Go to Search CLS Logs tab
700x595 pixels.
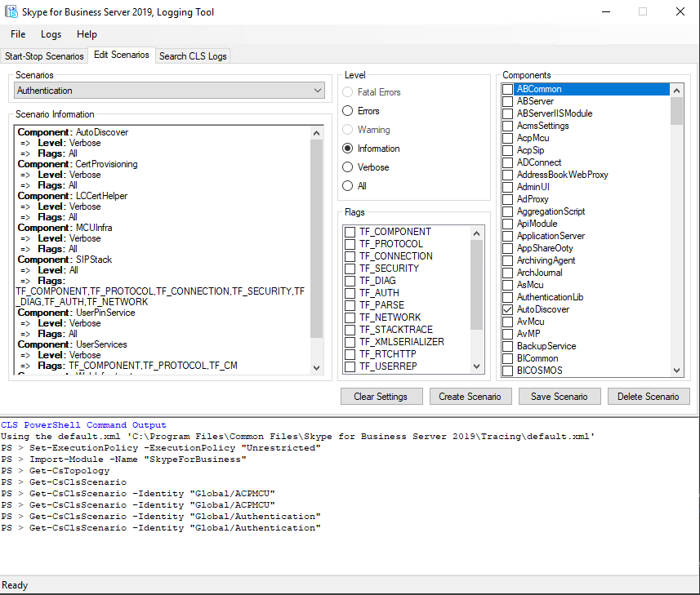point(193,56)
